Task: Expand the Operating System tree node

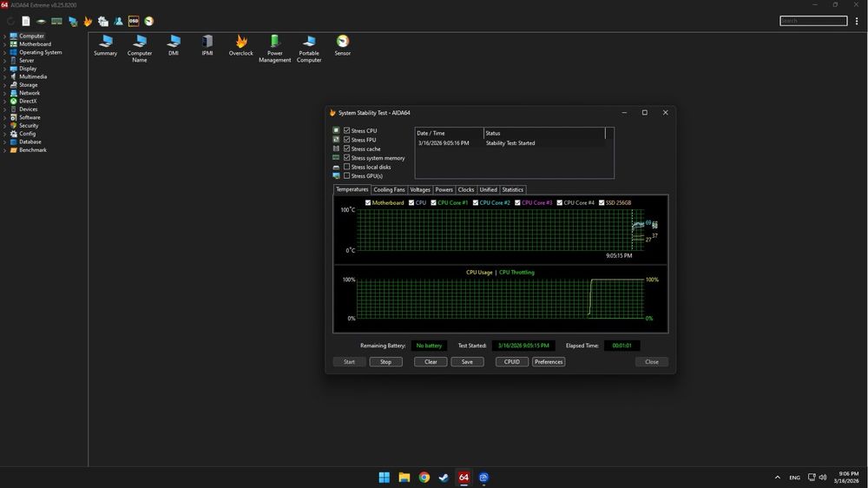Action: tap(5, 53)
